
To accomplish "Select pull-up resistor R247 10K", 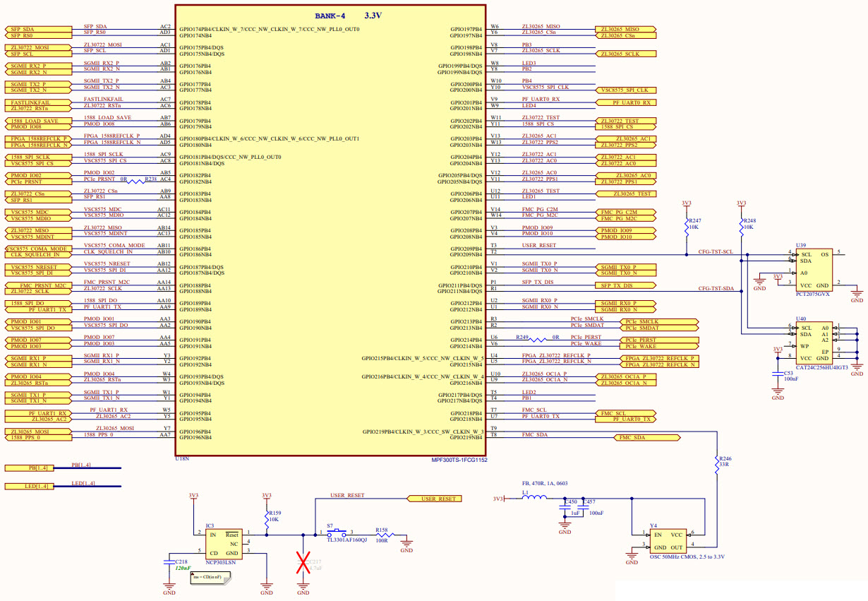I will (686, 227).
